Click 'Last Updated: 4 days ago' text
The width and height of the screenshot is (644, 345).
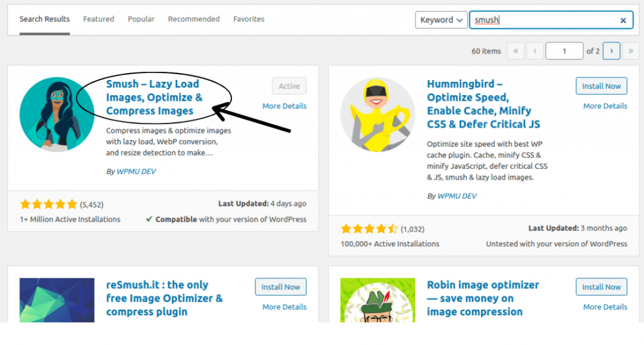(x=262, y=203)
